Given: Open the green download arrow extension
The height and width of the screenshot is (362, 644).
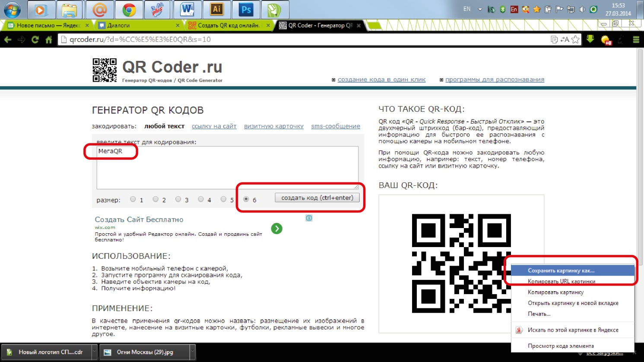Looking at the screenshot, I should point(590,39).
